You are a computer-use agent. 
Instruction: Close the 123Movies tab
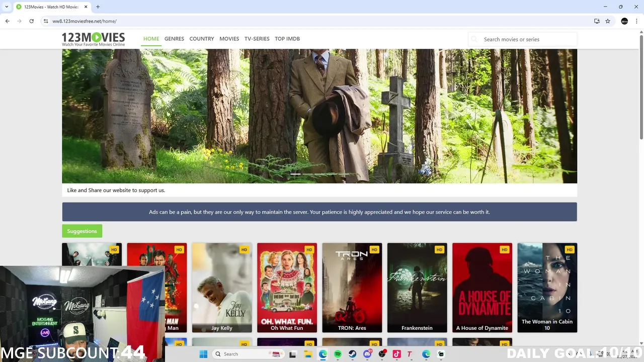click(x=85, y=7)
